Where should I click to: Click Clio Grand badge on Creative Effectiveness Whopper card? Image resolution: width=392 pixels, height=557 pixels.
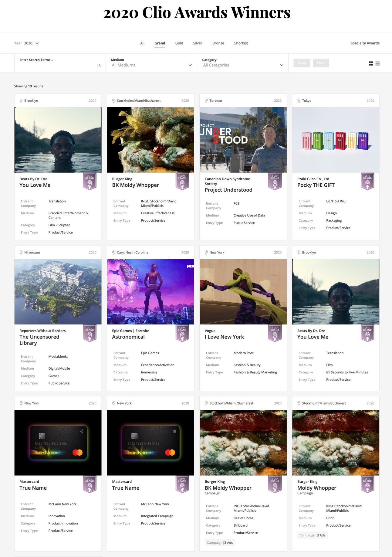pyautogui.click(x=182, y=182)
